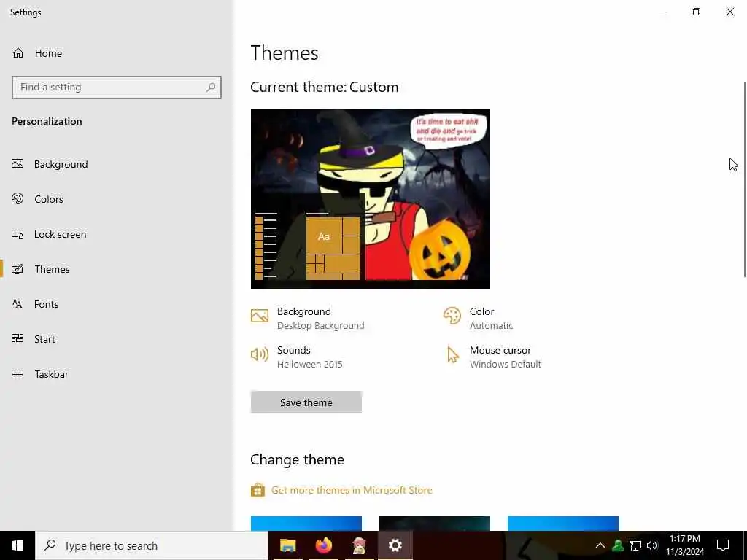The height and width of the screenshot is (560, 747).
Task: Click the Themes brush icon in the sidebar
Action: click(x=18, y=269)
